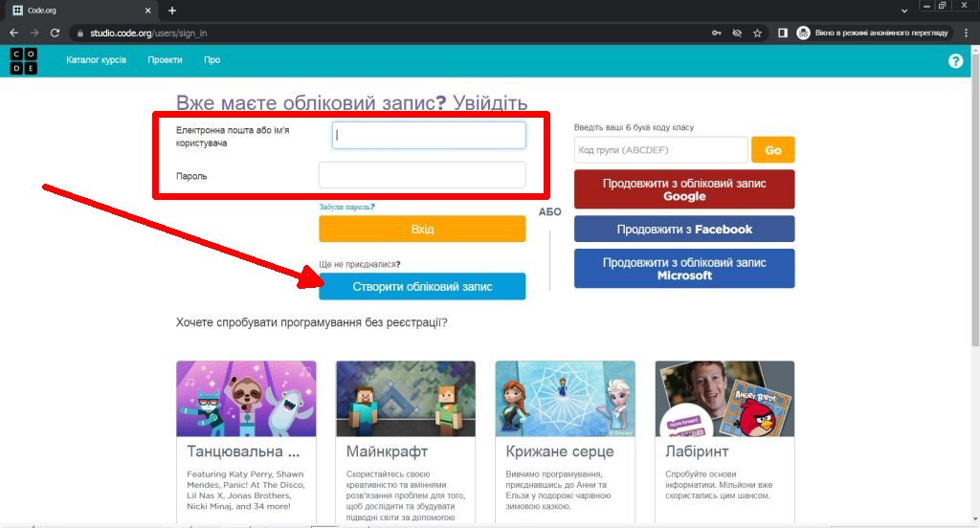The width and height of the screenshot is (980, 528).
Task: Continue with Microsoft account button
Action: click(684, 269)
